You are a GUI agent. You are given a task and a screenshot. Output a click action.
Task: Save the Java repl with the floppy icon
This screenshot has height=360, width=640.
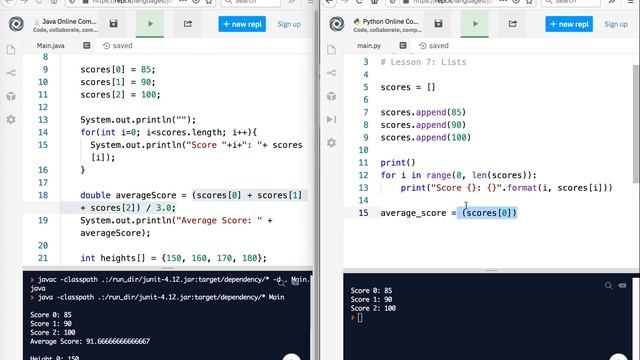pyautogui.click(x=113, y=24)
